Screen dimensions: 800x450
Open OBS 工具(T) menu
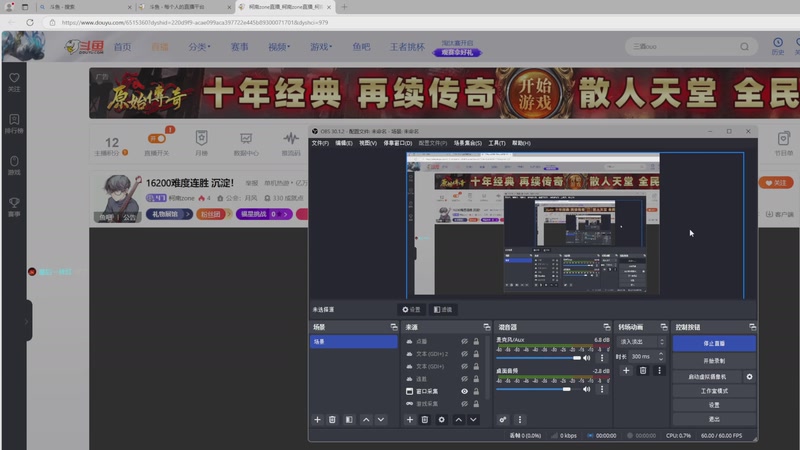(x=497, y=143)
